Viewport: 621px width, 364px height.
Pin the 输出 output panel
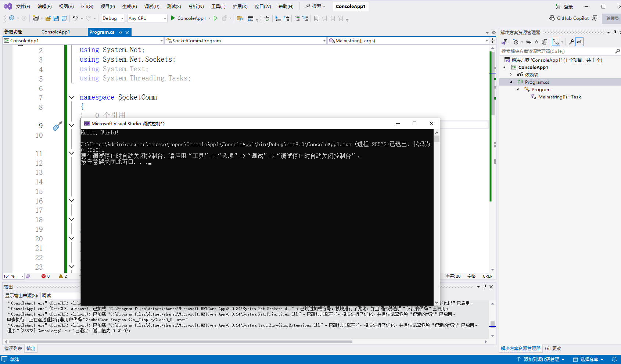coord(485,286)
